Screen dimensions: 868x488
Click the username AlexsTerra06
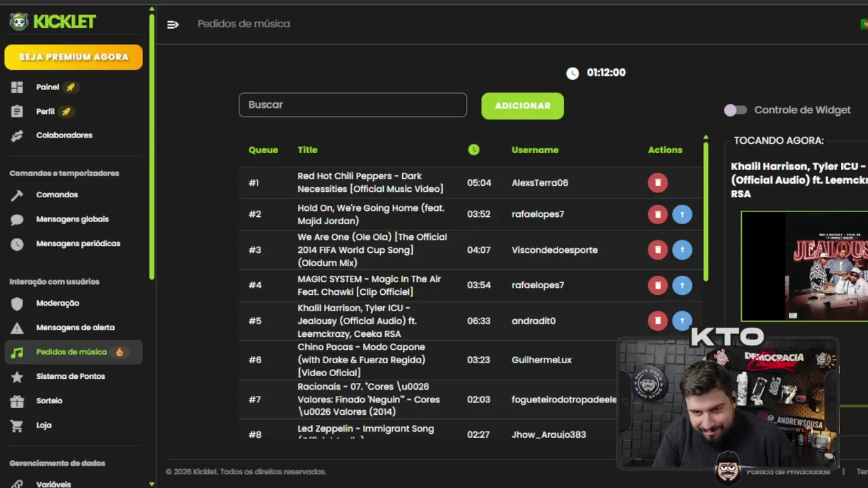tap(540, 183)
